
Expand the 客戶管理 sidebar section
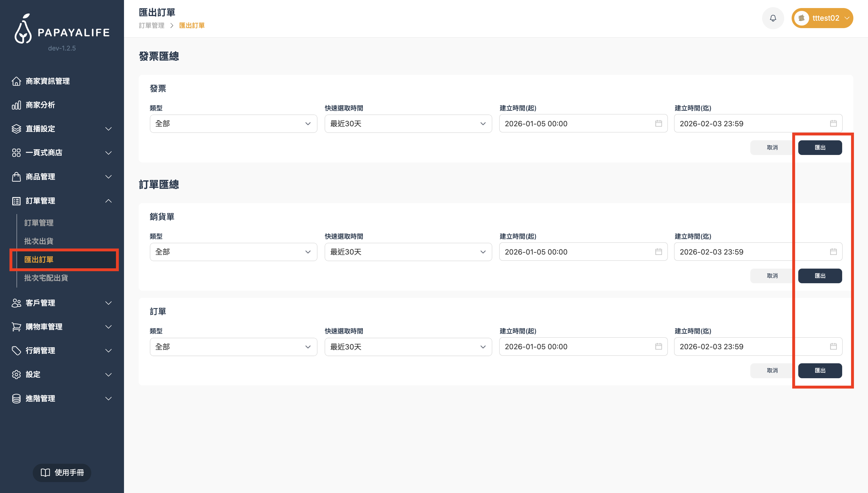coord(108,303)
